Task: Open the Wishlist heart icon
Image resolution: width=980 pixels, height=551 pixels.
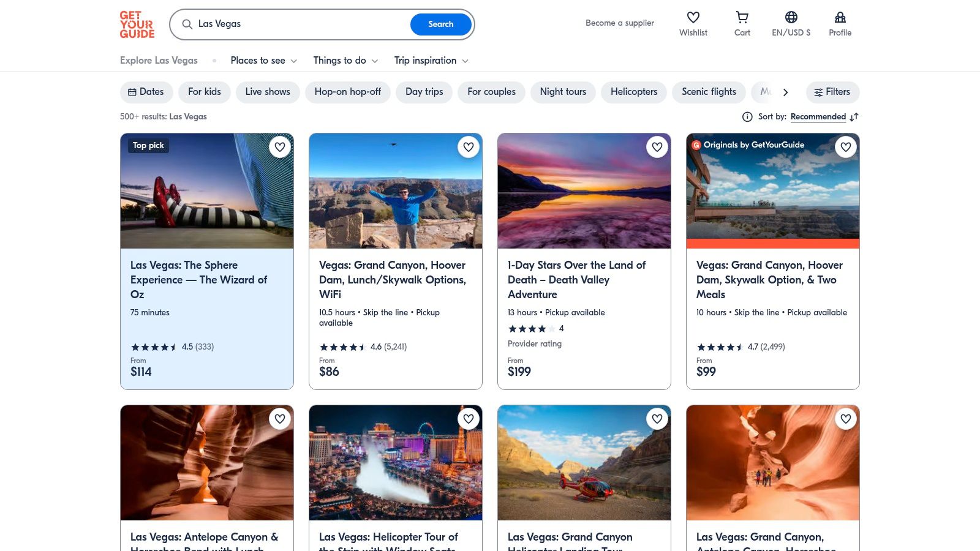Action: (693, 17)
